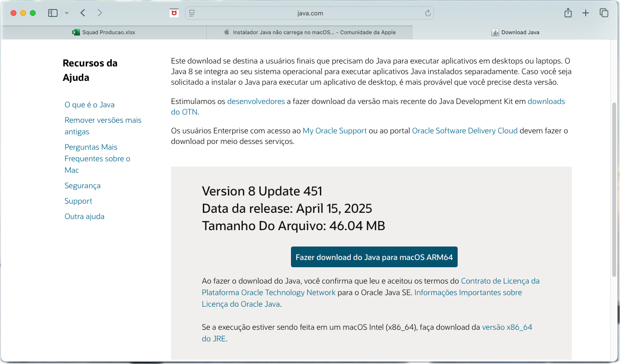
Task: Open the Oracle Software Delivery Cloud link
Action: (465, 130)
